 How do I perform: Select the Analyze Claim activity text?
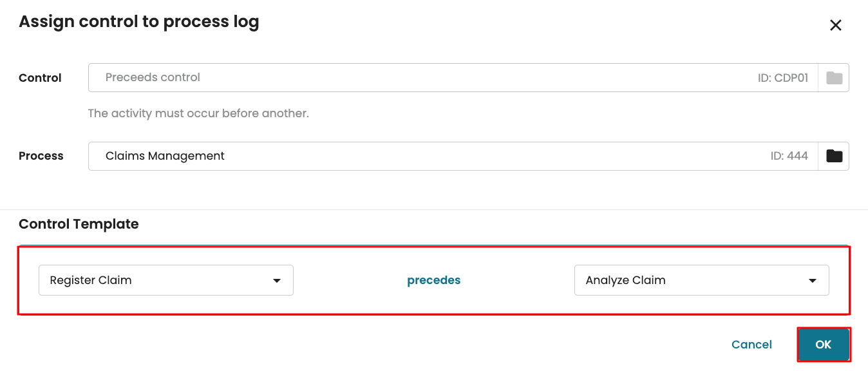[625, 280]
